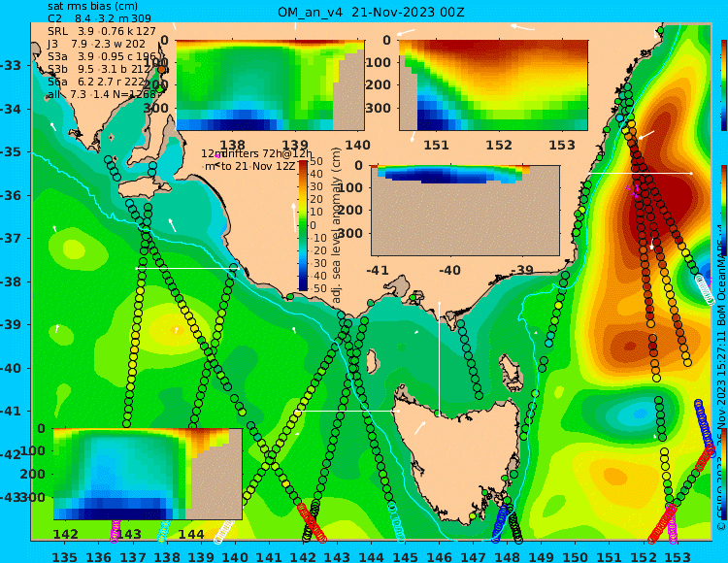Click longitude tick label 135 on main axis

point(64,556)
